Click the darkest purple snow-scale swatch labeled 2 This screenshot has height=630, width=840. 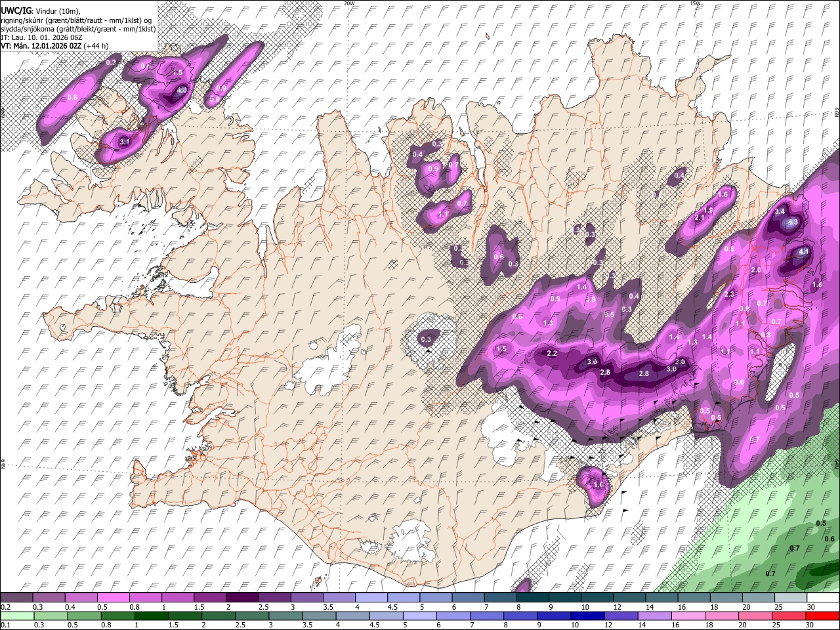pyautogui.click(x=241, y=597)
